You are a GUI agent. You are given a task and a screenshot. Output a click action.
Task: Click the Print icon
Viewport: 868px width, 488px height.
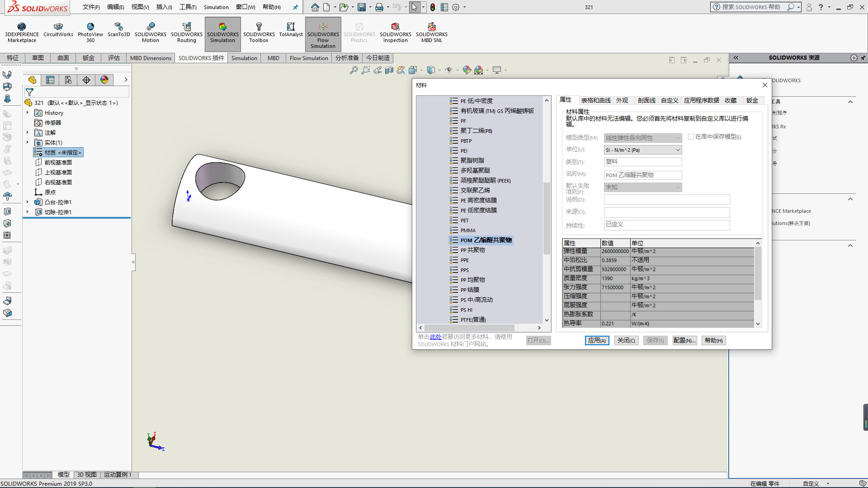pos(379,7)
